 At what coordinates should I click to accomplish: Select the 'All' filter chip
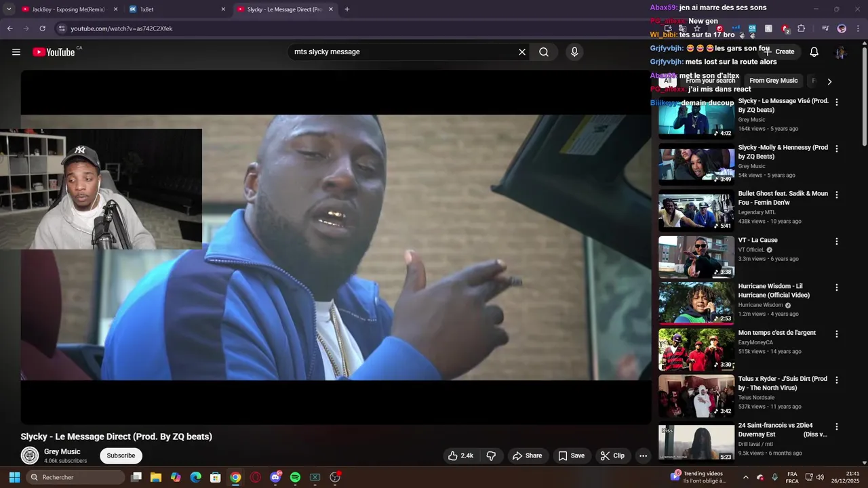[667, 81]
